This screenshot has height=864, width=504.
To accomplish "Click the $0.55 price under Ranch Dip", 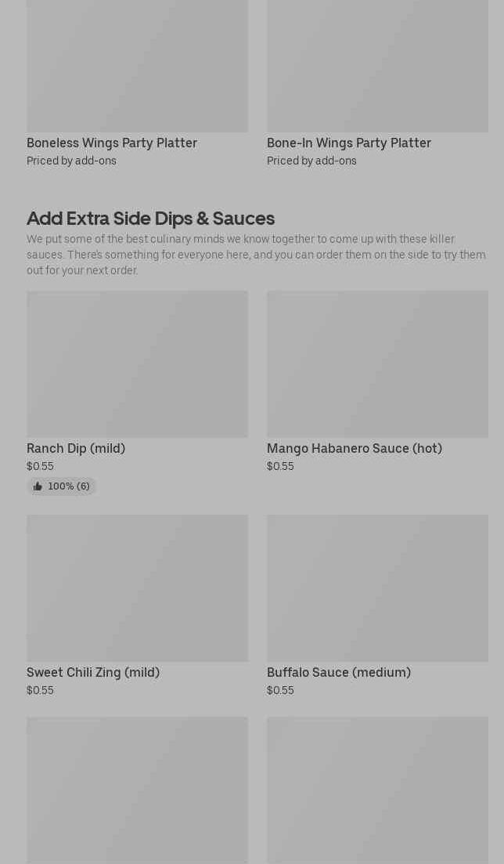I will pos(40,466).
